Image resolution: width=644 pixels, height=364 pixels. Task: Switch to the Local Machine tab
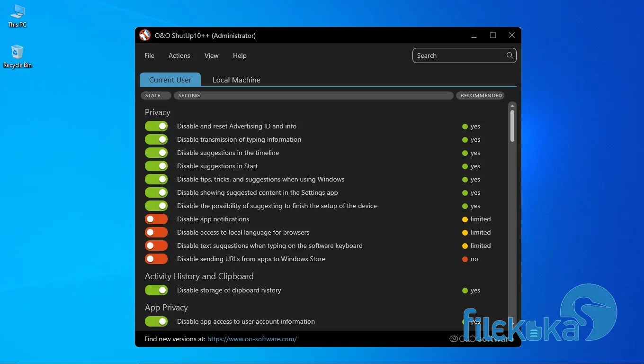(x=236, y=80)
